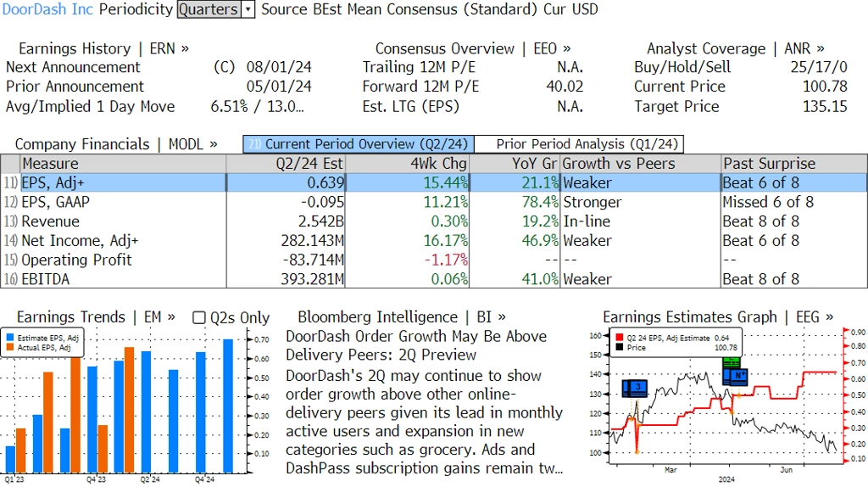Image resolution: width=868 pixels, height=487 pixels.
Task: Click the Past Surprise column header
Action: (794, 164)
